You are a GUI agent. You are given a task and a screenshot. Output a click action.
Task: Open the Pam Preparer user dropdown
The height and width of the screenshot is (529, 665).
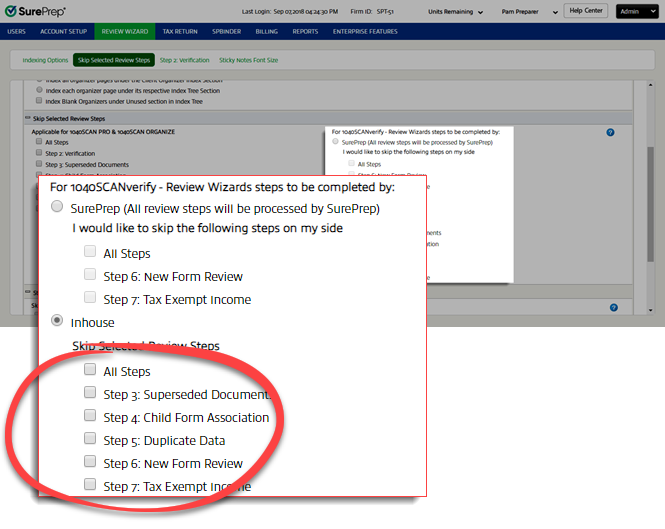click(529, 12)
